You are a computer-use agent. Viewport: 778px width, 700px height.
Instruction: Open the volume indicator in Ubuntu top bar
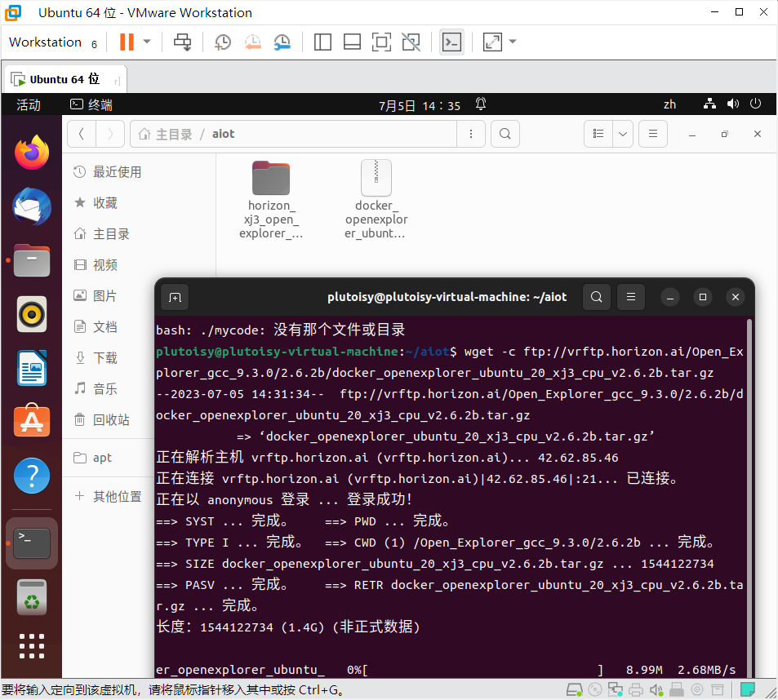[x=733, y=104]
